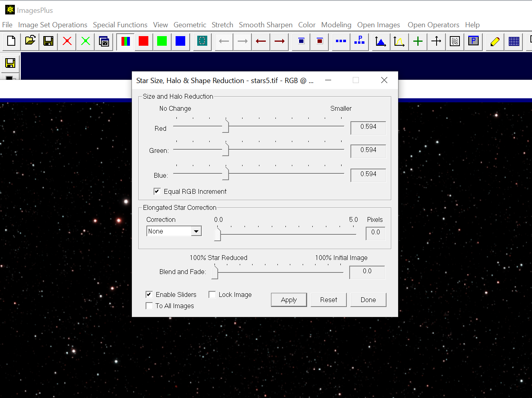
Task: Enable the To All Images checkbox
Action: click(149, 306)
